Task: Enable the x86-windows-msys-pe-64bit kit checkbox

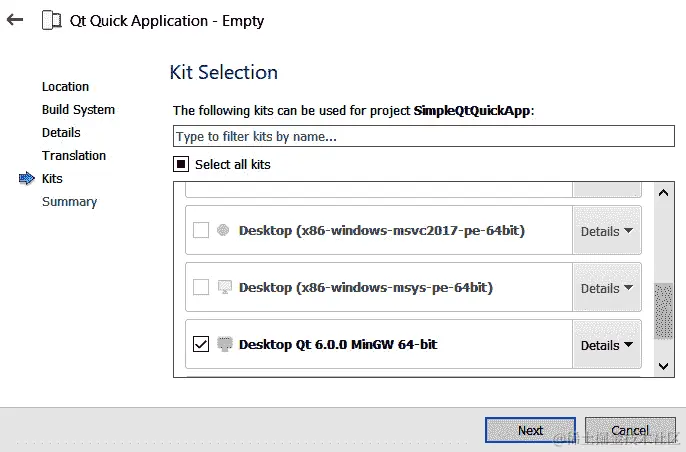Action: click(x=201, y=287)
